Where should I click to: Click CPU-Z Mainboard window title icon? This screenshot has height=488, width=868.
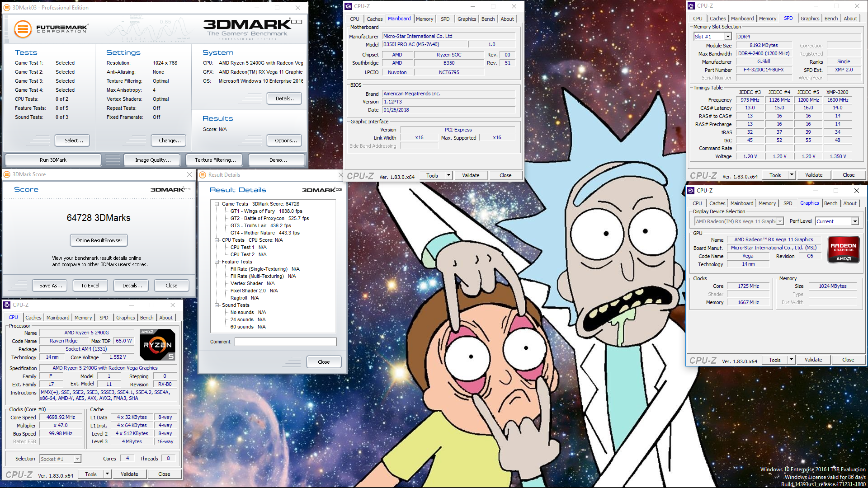coord(348,6)
